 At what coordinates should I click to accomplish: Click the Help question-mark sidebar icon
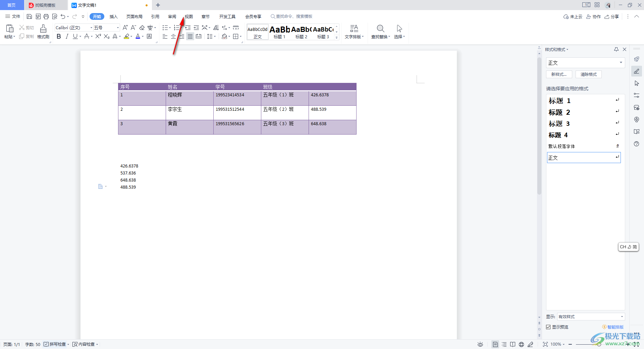[637, 144]
